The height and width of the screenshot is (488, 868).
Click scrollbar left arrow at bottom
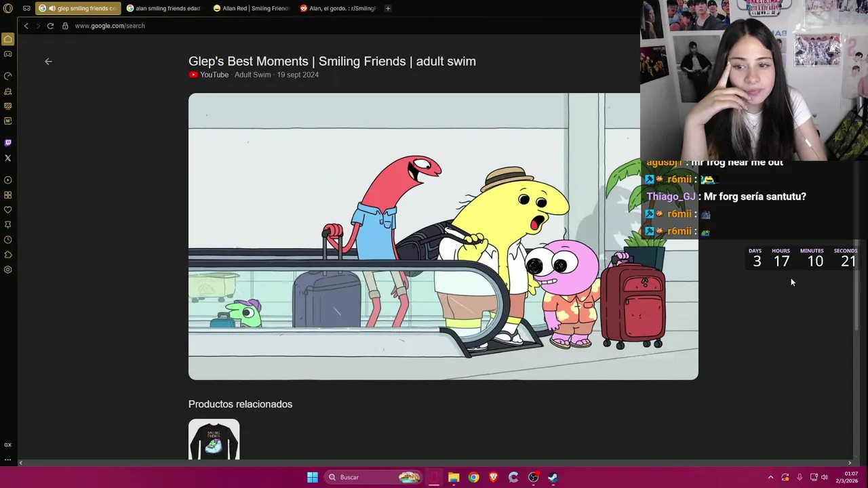pyautogui.click(x=20, y=463)
